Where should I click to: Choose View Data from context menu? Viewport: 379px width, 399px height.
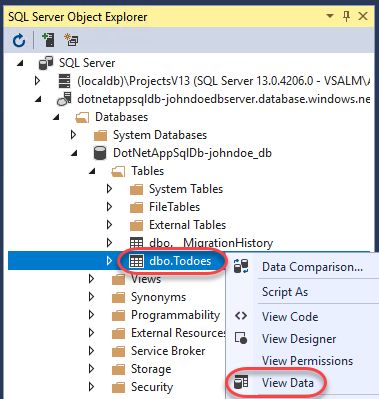[x=288, y=383]
